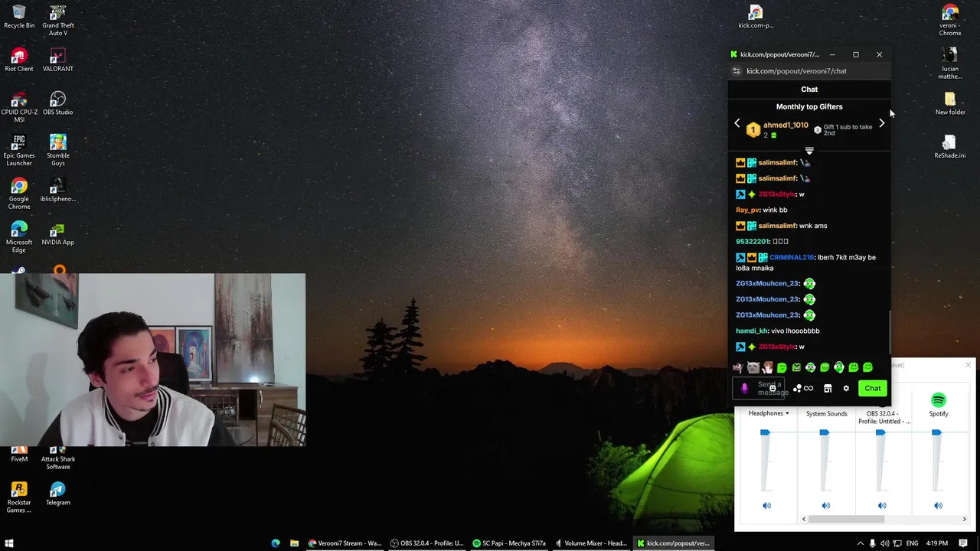
Task: Open the emote picker smiley in message box
Action: (773, 389)
